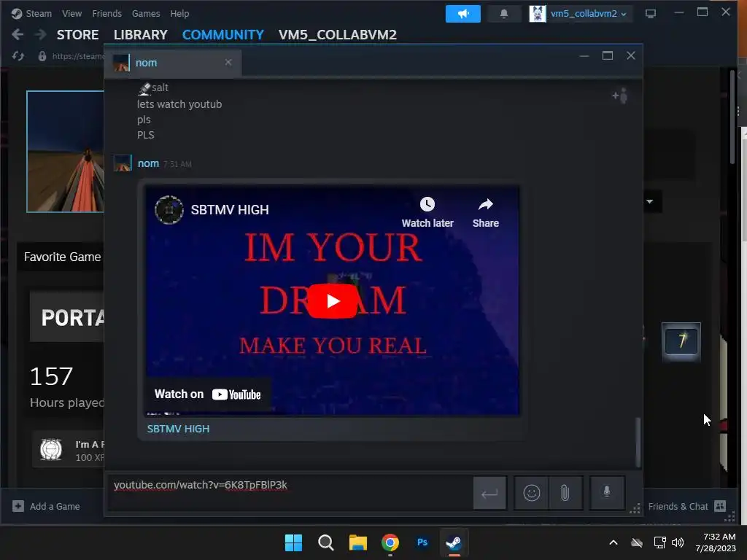Click the chat message input field
The width and height of the screenshot is (747, 560).
coord(289,493)
